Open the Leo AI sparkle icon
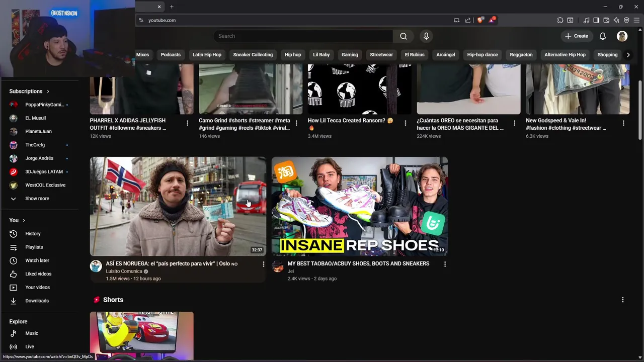 pos(616,20)
